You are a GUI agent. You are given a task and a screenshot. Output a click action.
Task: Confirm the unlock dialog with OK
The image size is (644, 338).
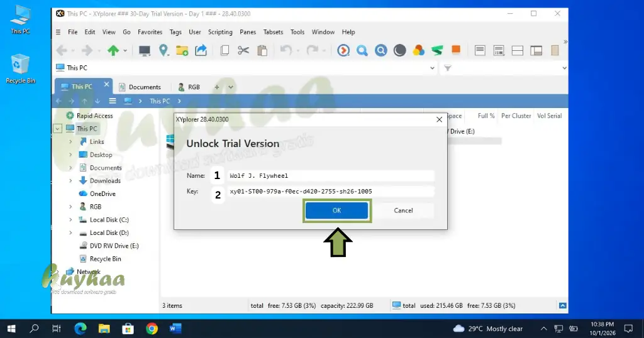[x=337, y=210]
